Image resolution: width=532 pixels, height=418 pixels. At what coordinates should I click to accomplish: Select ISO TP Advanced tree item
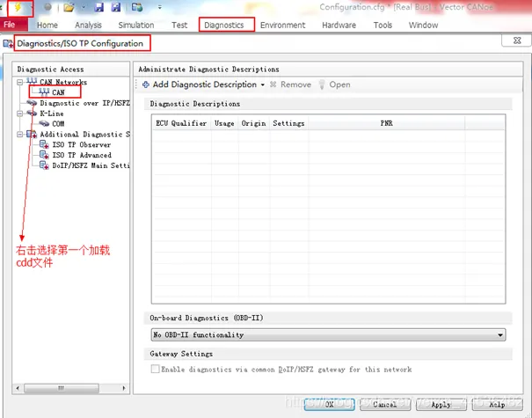tap(81, 155)
